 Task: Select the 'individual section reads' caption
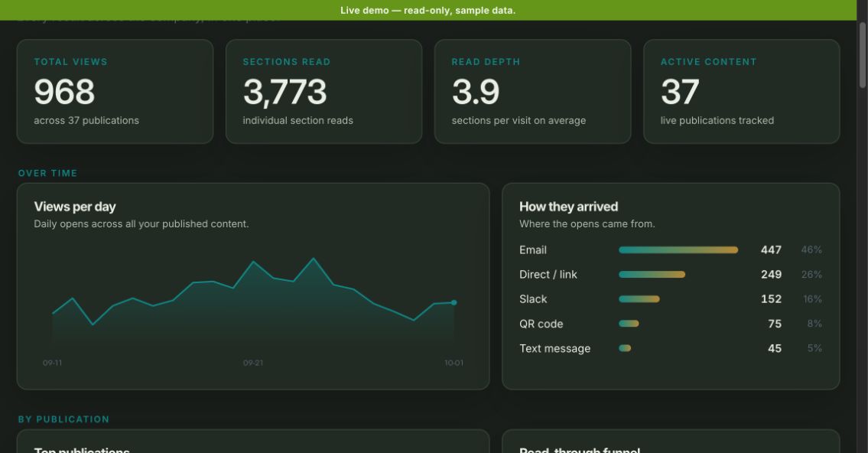297,121
